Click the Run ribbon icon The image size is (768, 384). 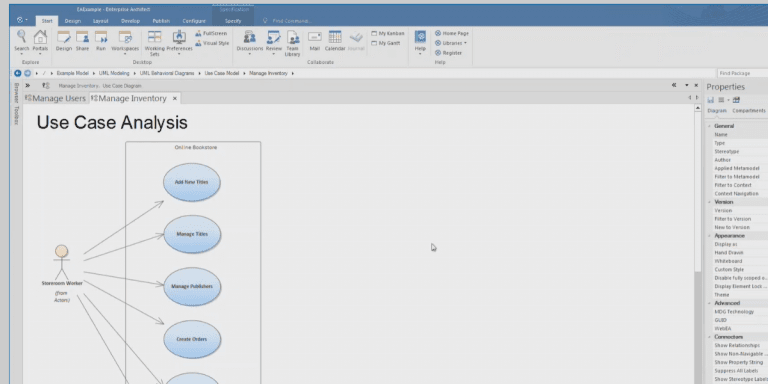pyautogui.click(x=101, y=41)
